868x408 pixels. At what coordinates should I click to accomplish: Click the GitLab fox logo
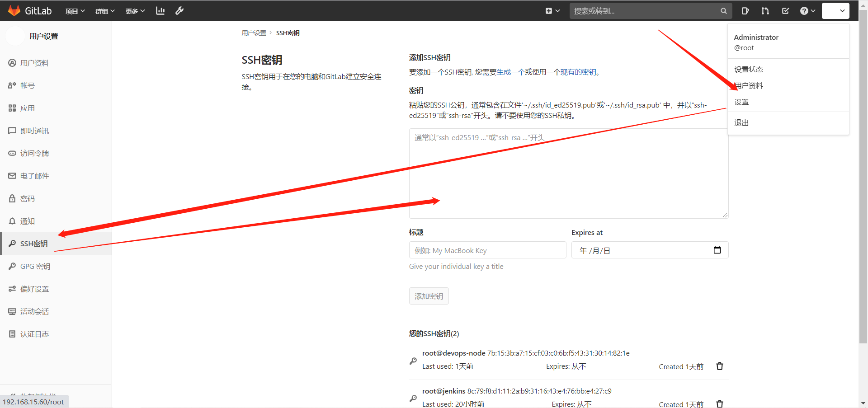pyautogui.click(x=14, y=10)
